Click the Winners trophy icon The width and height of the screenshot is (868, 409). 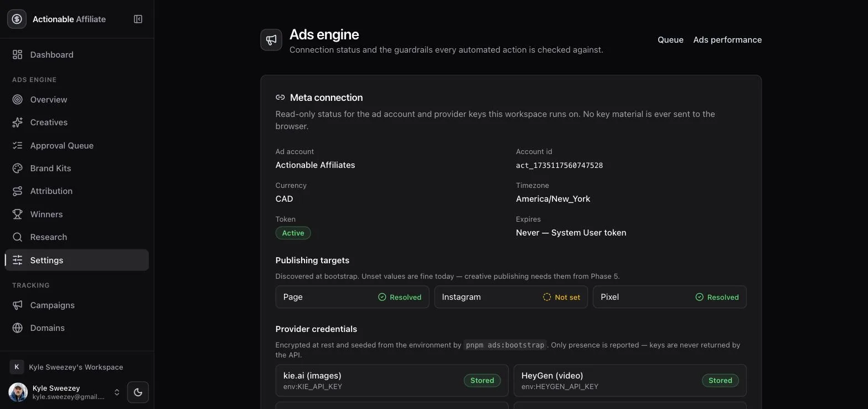pos(18,214)
